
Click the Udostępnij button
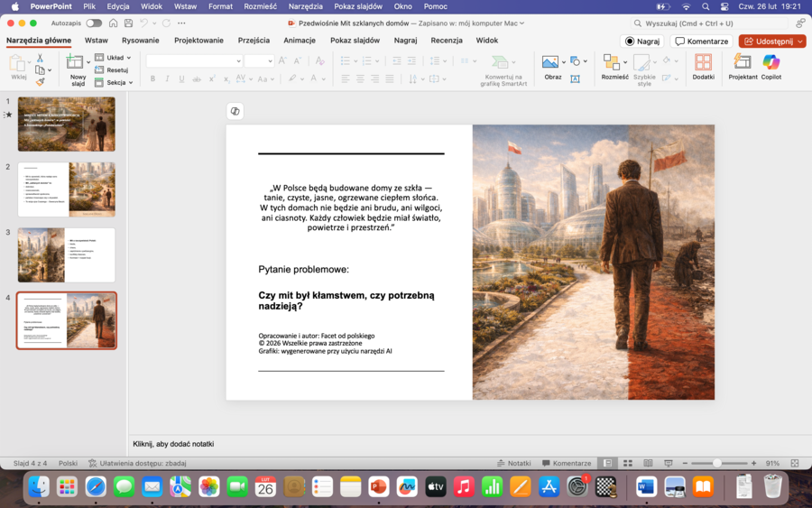[771, 41]
